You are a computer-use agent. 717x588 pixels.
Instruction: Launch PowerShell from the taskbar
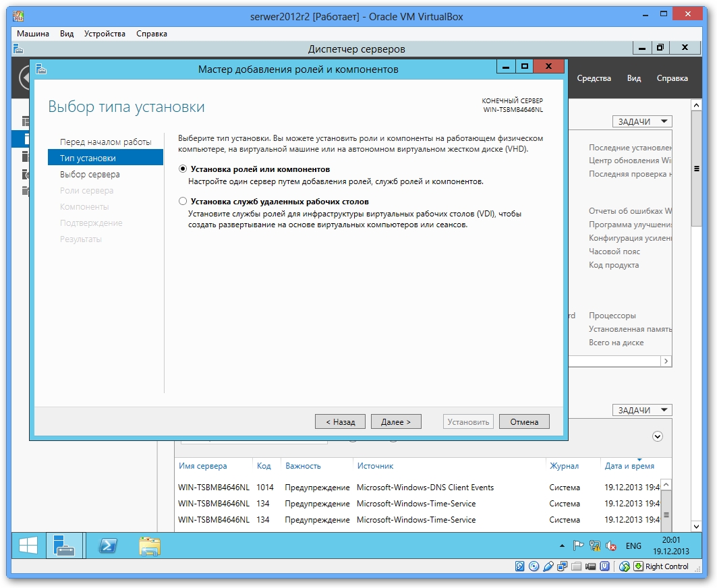coord(108,546)
